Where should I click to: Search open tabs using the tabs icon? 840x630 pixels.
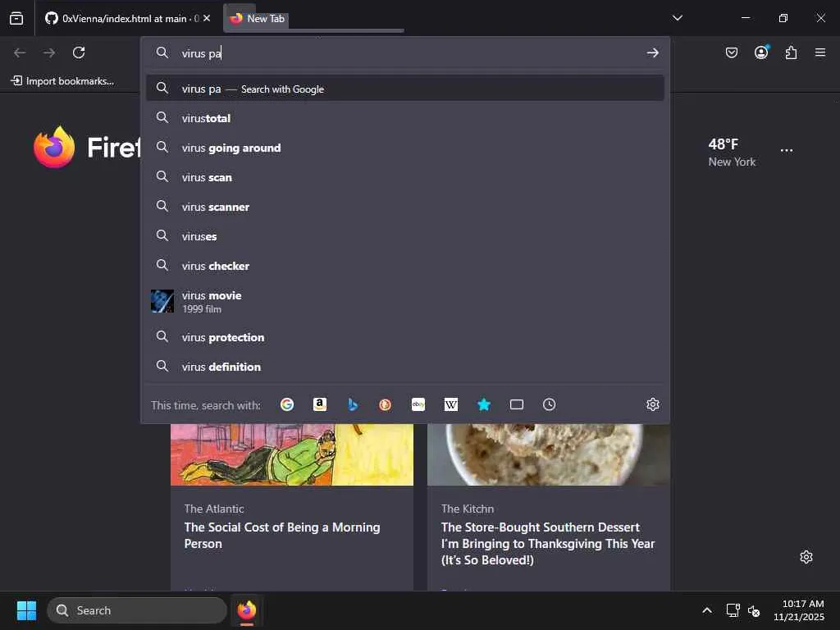[517, 404]
